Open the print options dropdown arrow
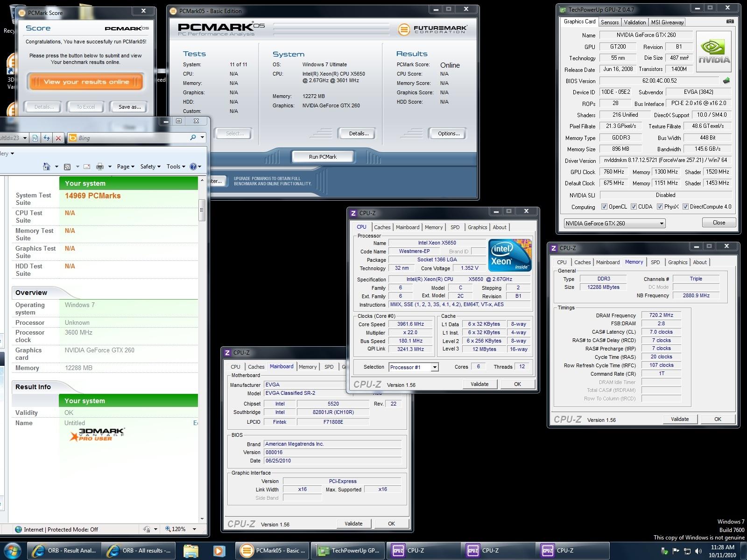This screenshot has width=747, height=560. click(x=110, y=167)
